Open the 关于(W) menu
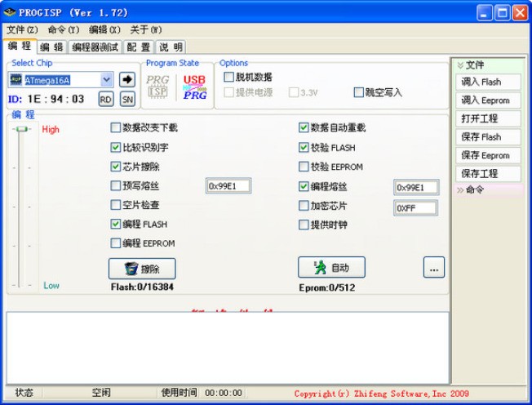The height and width of the screenshot is (405, 532). click(x=146, y=30)
